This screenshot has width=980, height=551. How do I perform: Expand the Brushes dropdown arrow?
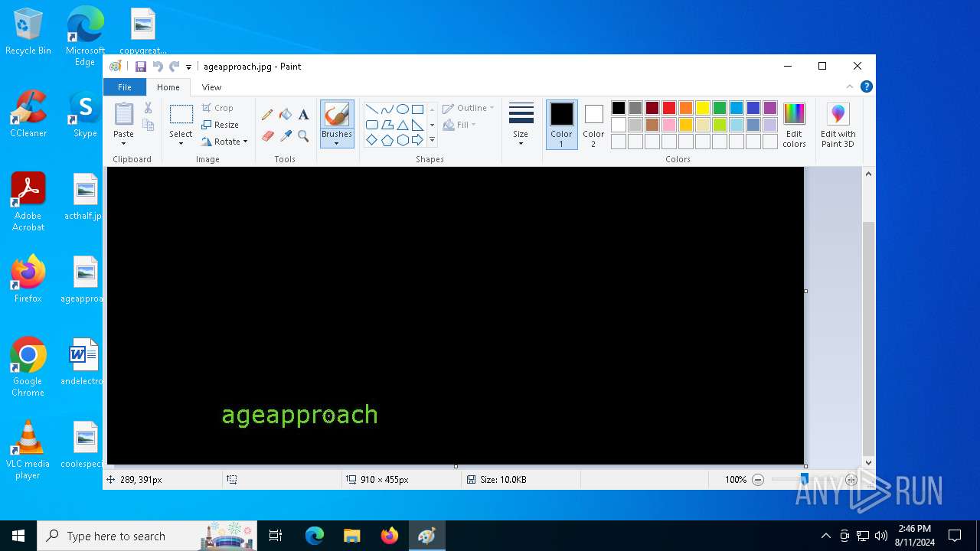coord(337,144)
